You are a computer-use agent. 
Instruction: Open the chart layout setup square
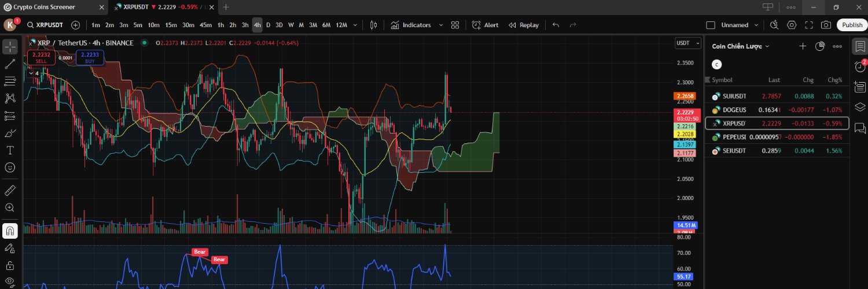coord(711,25)
